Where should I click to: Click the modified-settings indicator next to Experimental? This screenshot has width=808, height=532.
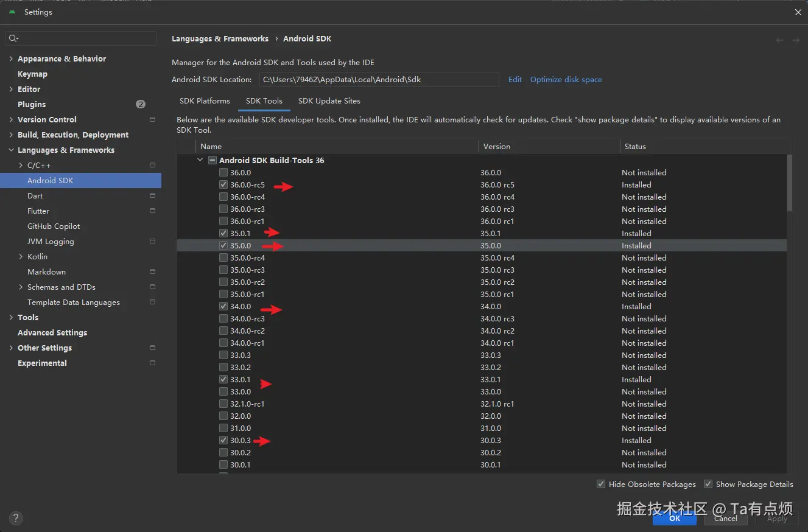point(151,363)
